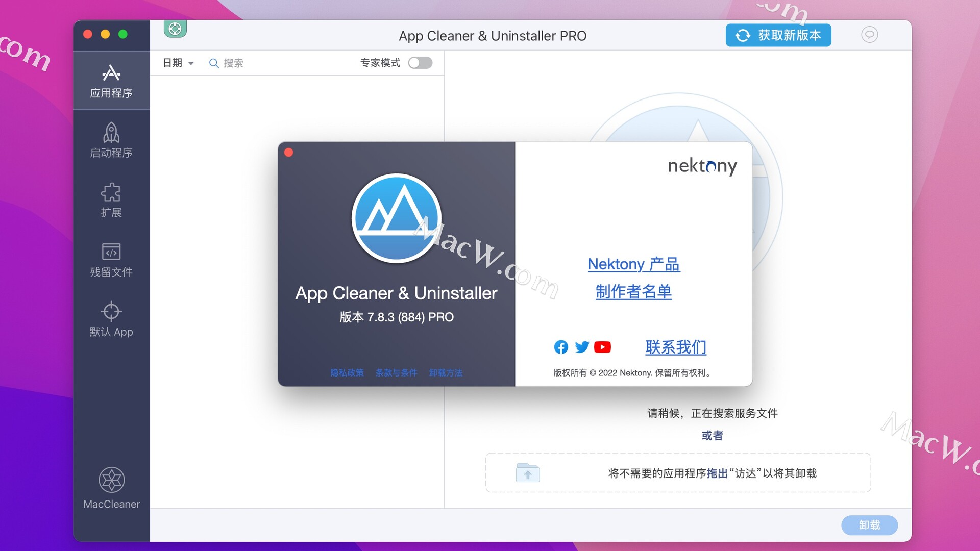The width and height of the screenshot is (980, 551).
Task: Click the 或者 text label
Action: (x=712, y=436)
